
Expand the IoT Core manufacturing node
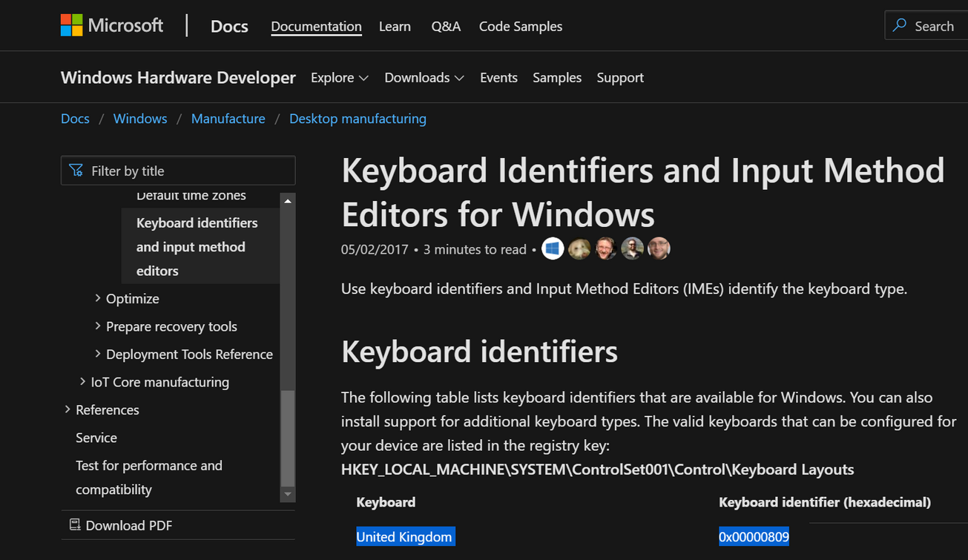(82, 382)
